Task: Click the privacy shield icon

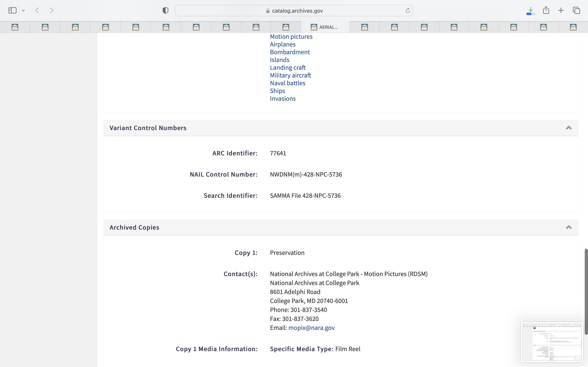Action: pyautogui.click(x=165, y=10)
